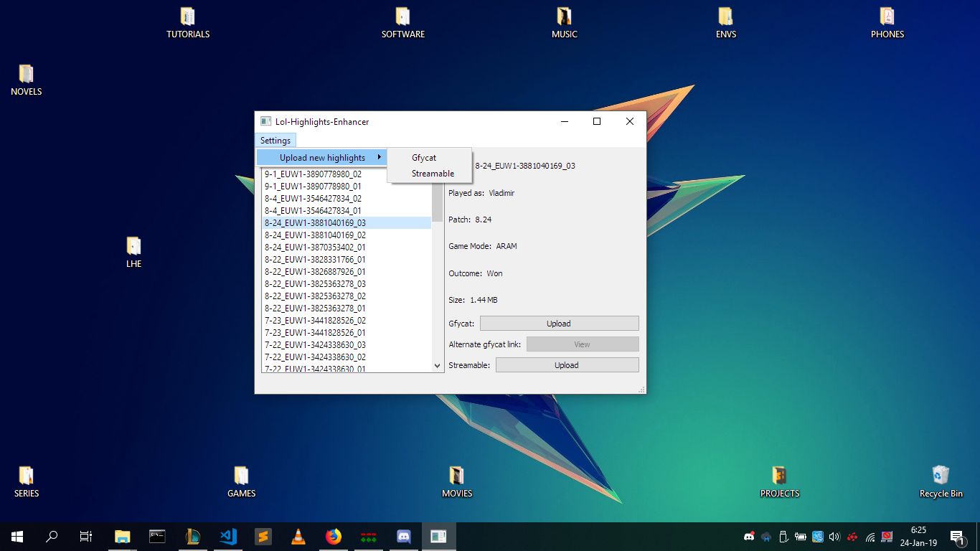
Task: Select highlight 7-22_EUW1-3424338630_02
Action: pos(347,357)
